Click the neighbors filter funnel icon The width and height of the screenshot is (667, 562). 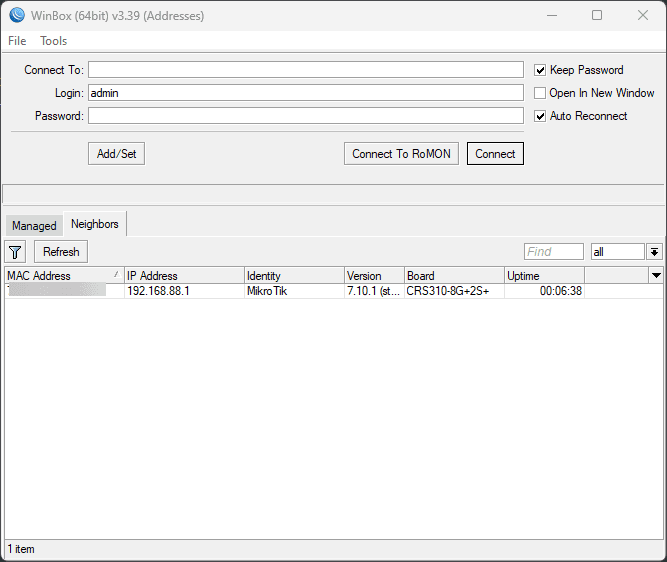(x=15, y=252)
